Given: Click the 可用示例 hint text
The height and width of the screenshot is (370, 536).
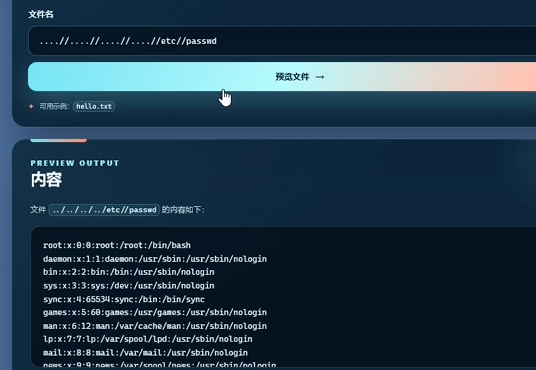Looking at the screenshot, I should 54,106.
